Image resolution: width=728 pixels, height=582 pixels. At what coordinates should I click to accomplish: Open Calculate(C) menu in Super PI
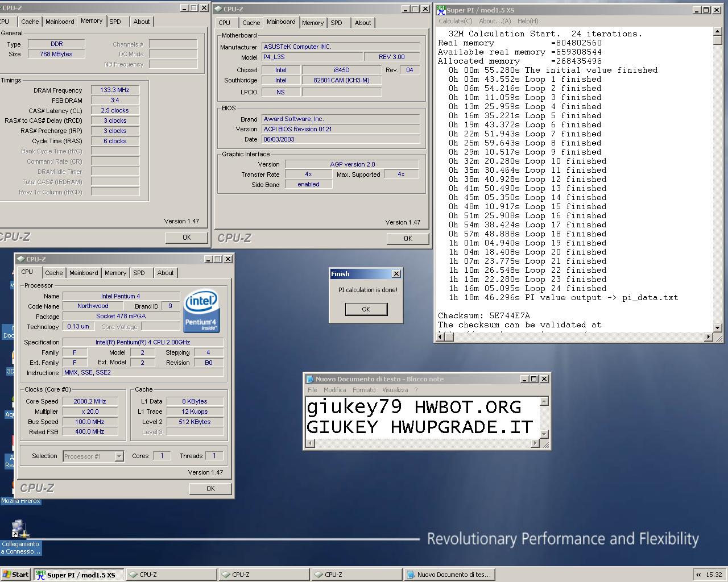[455, 21]
